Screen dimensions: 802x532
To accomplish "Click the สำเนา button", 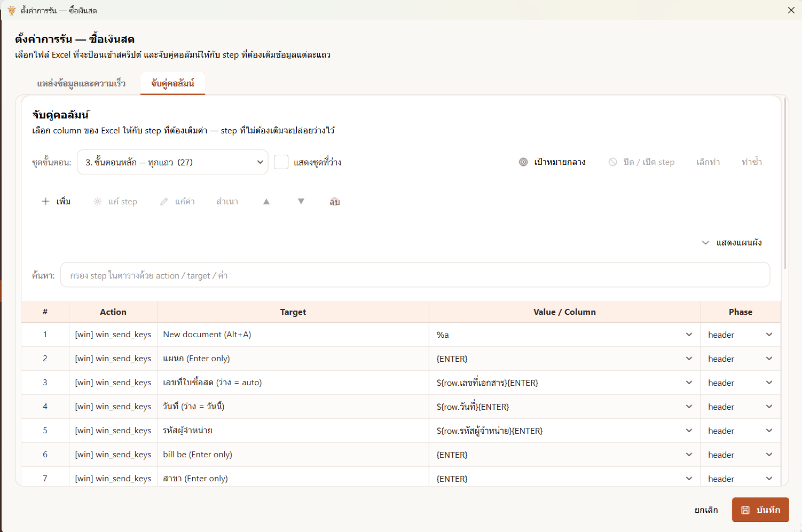I will pos(227,201).
